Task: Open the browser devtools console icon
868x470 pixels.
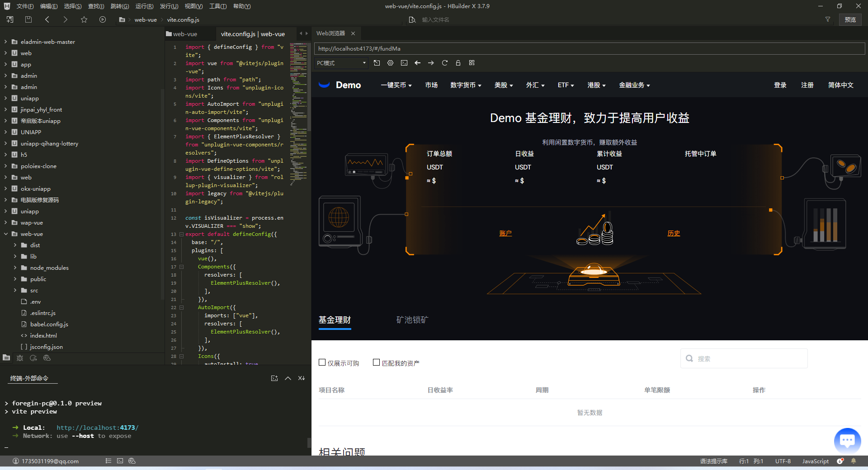Action: pos(404,63)
